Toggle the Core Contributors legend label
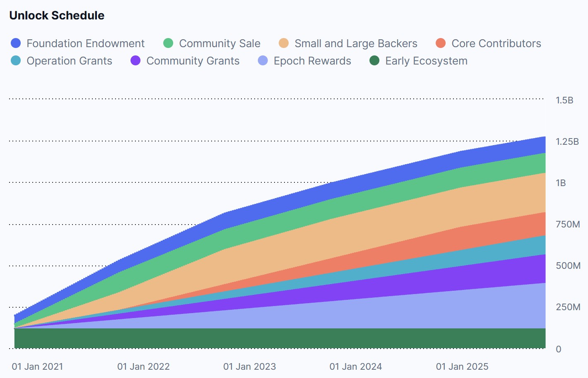 (496, 43)
